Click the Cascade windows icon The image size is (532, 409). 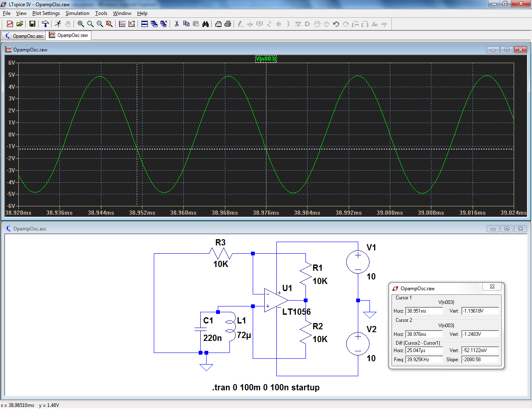coord(154,24)
